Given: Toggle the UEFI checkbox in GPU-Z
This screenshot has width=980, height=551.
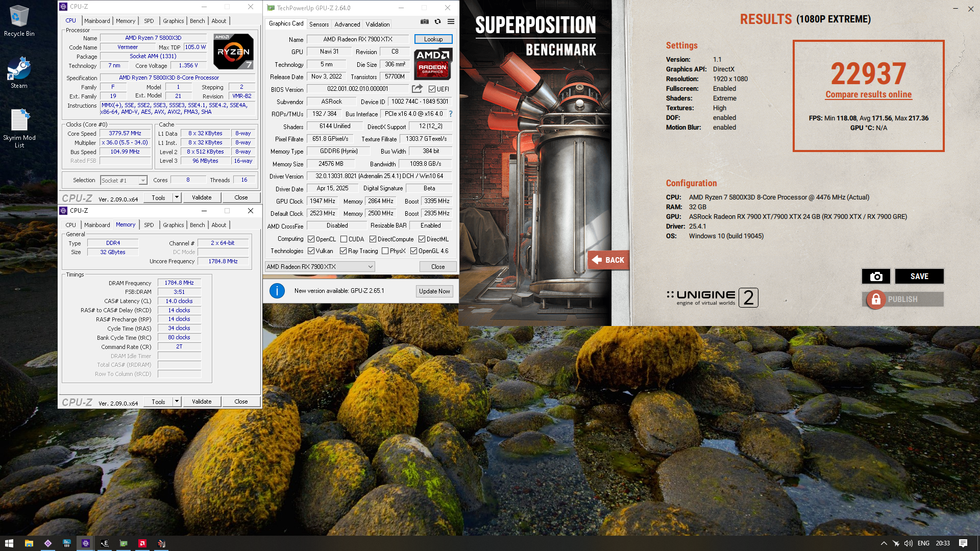Looking at the screenshot, I should (432, 89).
